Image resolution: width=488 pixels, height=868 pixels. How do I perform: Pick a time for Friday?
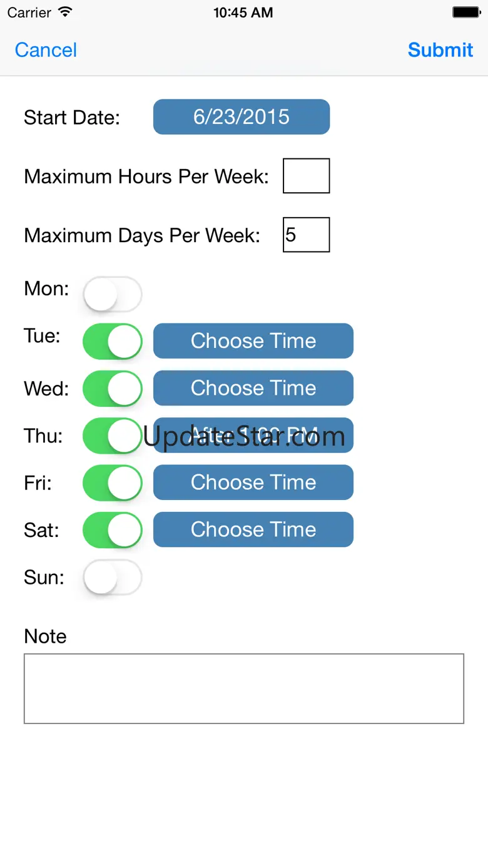tap(253, 483)
